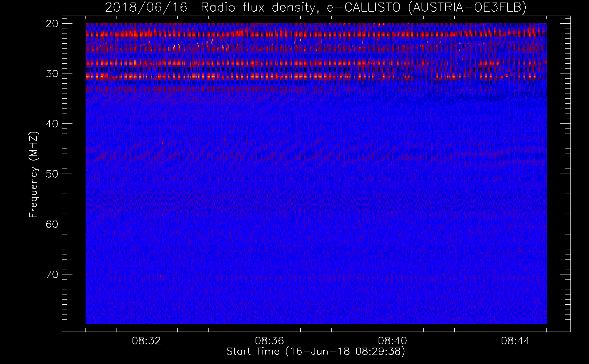Click the 'Frequency (MHZ)' axis label
Screen dimensions: 589x364
(33, 175)
